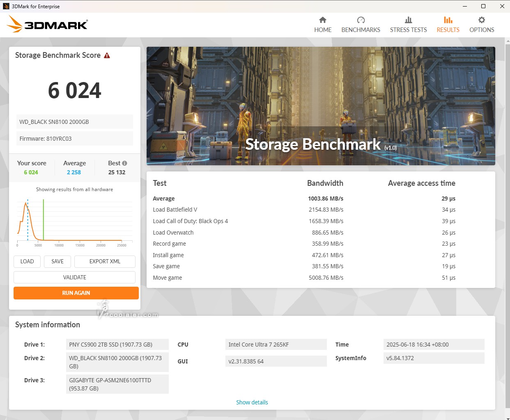Click the Drive 2 WD_BLACK SN8100 field

[x=117, y=362]
